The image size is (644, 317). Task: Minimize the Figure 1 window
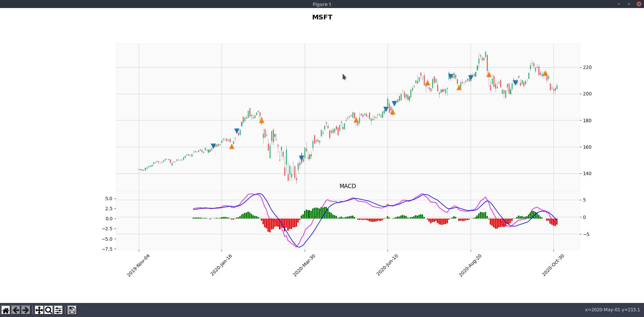[x=619, y=4]
